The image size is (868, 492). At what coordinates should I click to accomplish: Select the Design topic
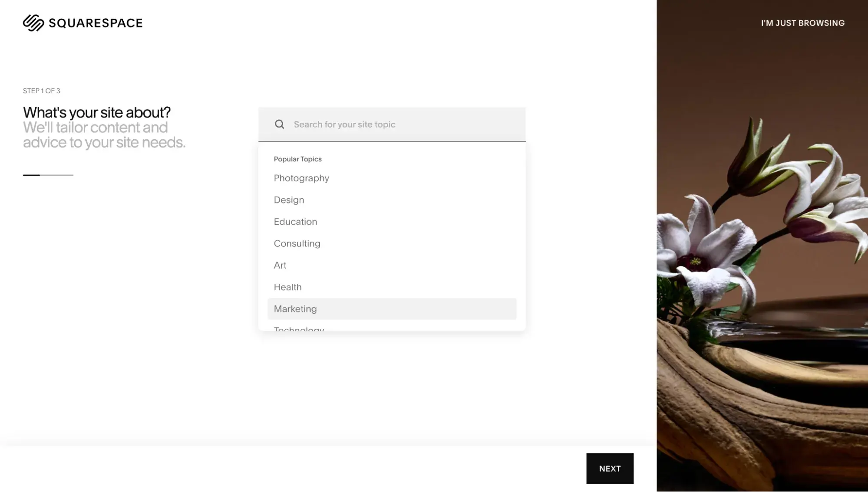coord(289,200)
